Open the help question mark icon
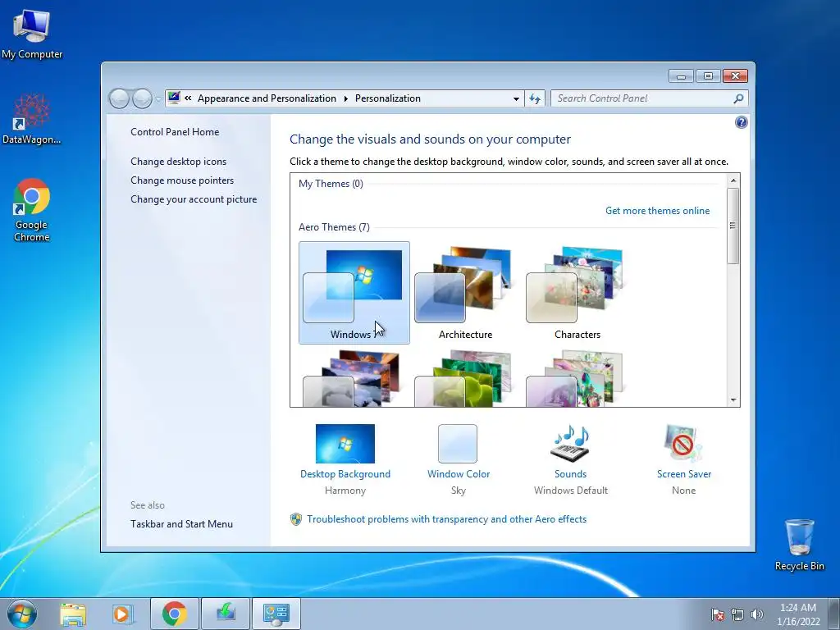The height and width of the screenshot is (630, 840). (741, 123)
